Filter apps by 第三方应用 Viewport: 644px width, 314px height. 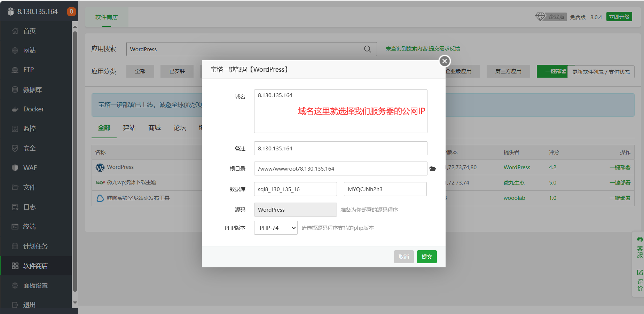click(x=508, y=71)
